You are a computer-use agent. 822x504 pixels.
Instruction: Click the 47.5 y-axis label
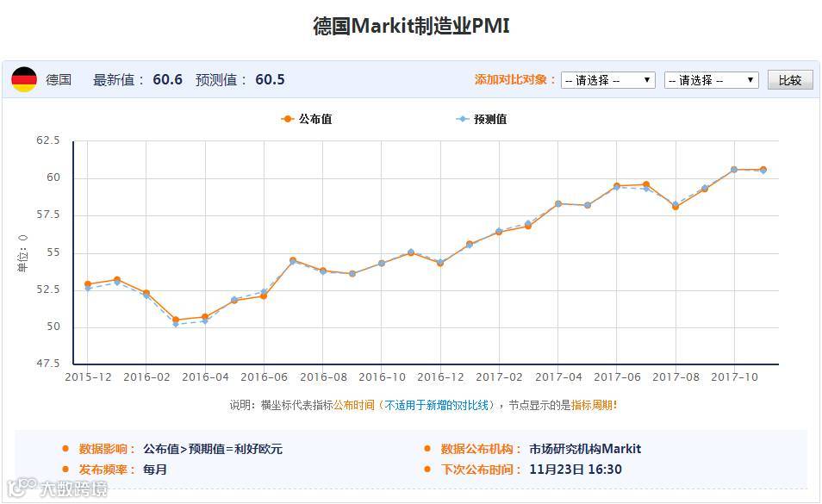pos(47,364)
